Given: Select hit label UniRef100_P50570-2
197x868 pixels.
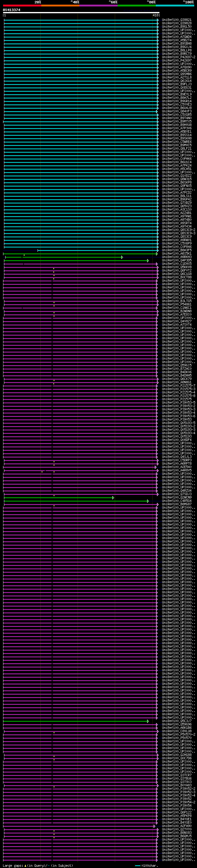Looking at the screenshot, I should (x=179, y=735).
